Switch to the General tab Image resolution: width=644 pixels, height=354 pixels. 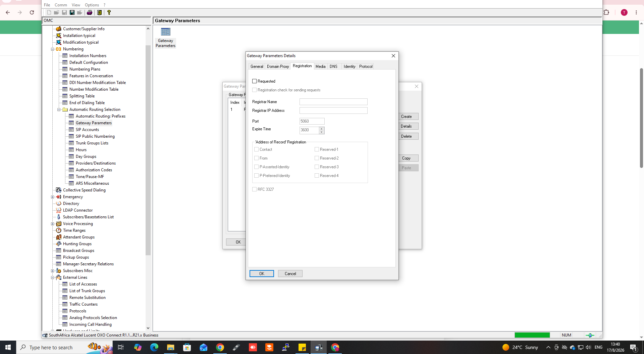(257, 67)
